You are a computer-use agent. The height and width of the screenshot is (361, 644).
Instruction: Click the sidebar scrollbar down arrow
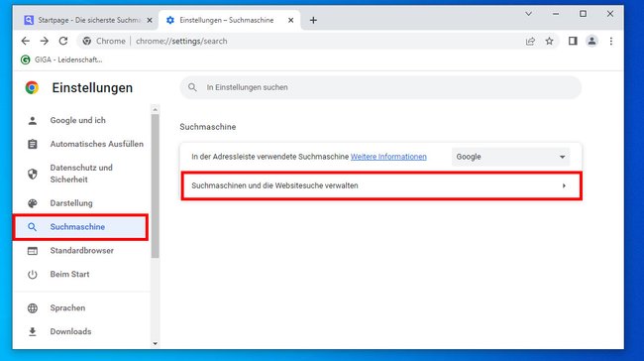coord(155,344)
